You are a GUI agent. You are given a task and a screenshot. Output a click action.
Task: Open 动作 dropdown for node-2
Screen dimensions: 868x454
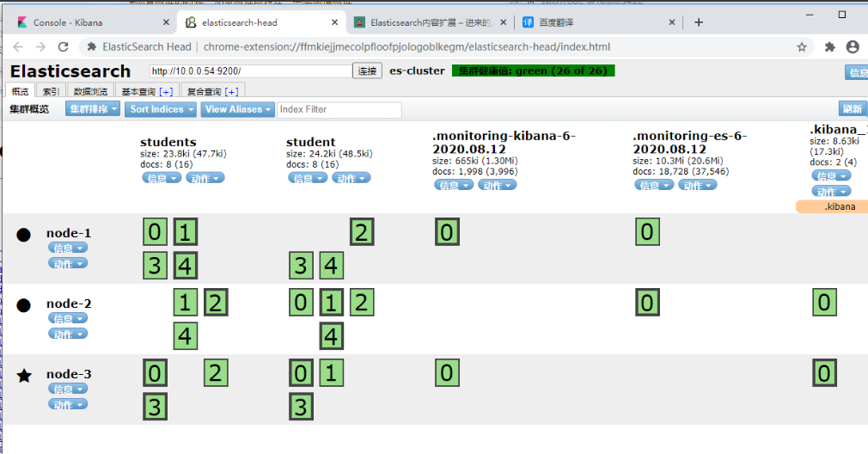point(68,334)
